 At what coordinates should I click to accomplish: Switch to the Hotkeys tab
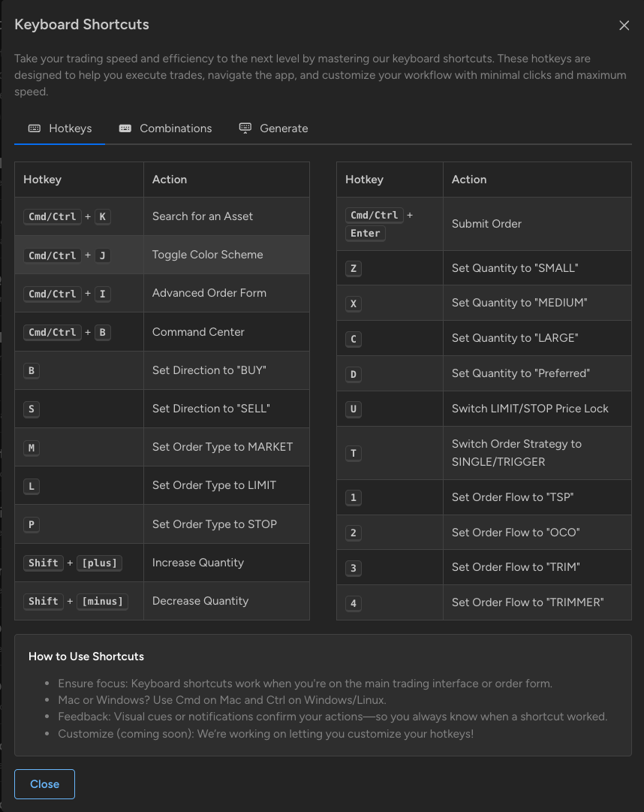60,128
